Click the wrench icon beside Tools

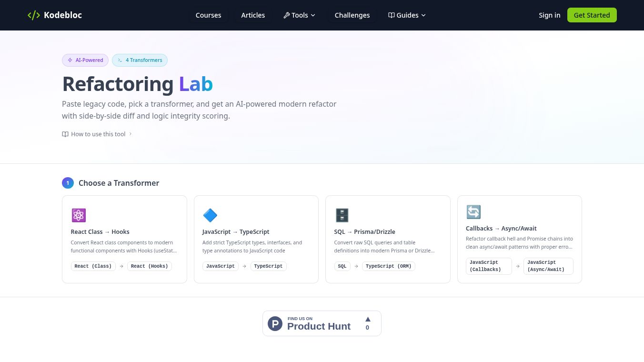[x=286, y=15]
